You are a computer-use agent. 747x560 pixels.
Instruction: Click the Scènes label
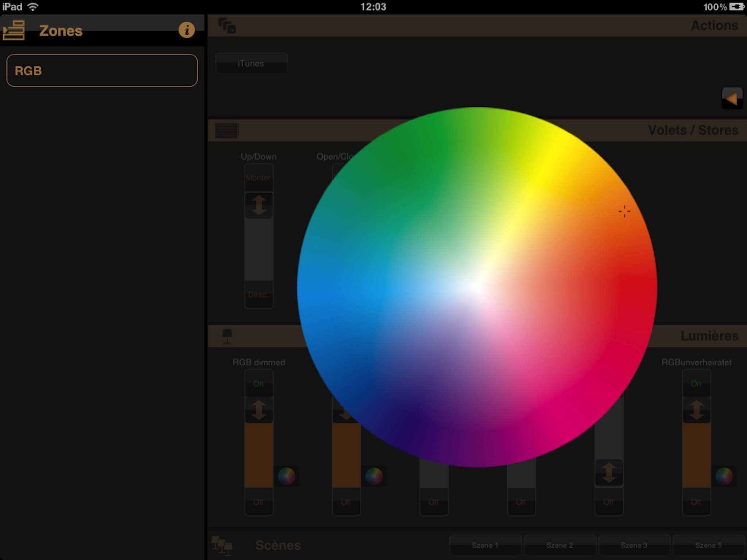pyautogui.click(x=278, y=545)
